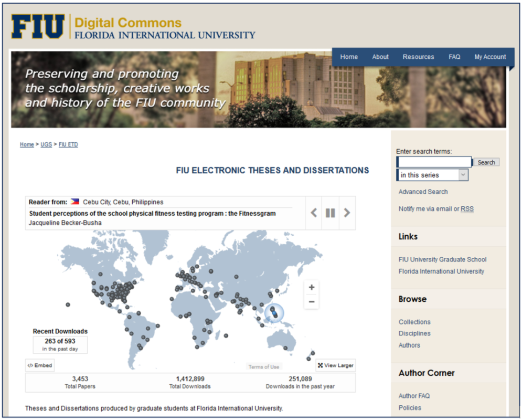
Task: Pause the readership map animation
Action: point(330,213)
